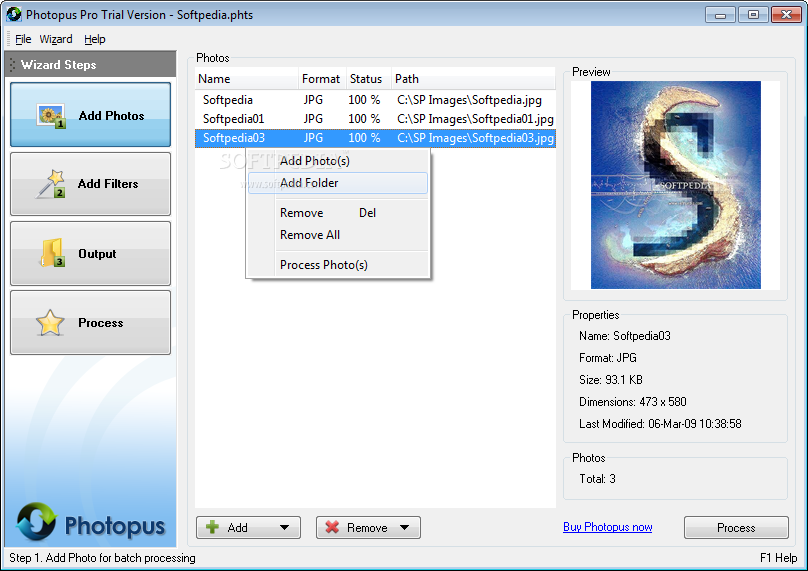Click the magic wand icon on Add Filters
Screen dimensions: 808x571
point(50,184)
